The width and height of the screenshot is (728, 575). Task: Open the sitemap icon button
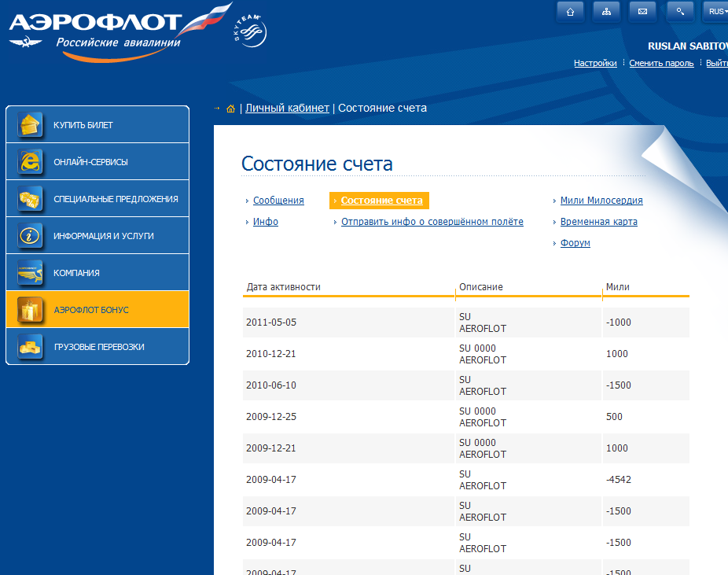(x=606, y=12)
